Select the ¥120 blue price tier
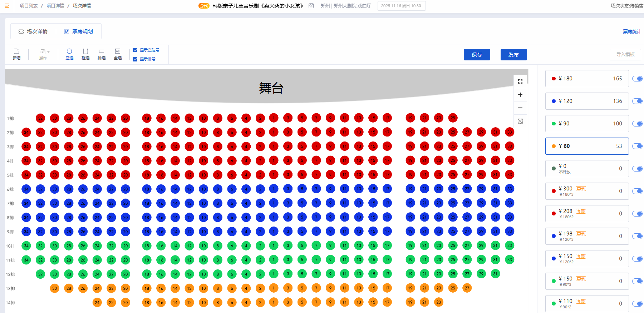Viewport: 644px width, 313px height. click(x=587, y=101)
